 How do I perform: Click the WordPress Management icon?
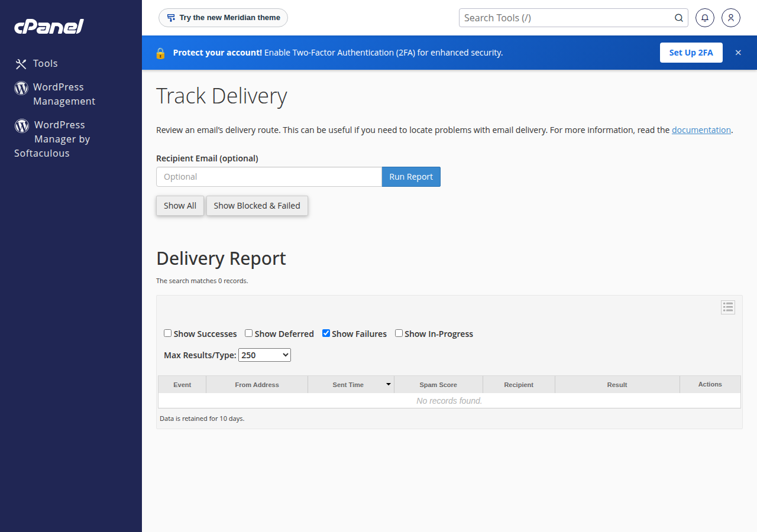tap(21, 88)
